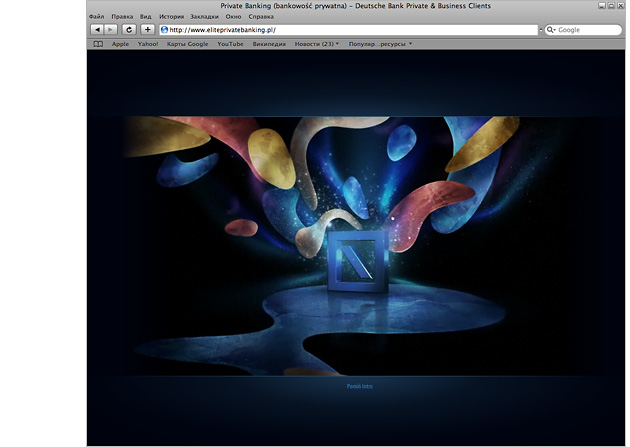630x447 pixels.
Task: Click the Pomiń Intro link
Action: (x=359, y=386)
